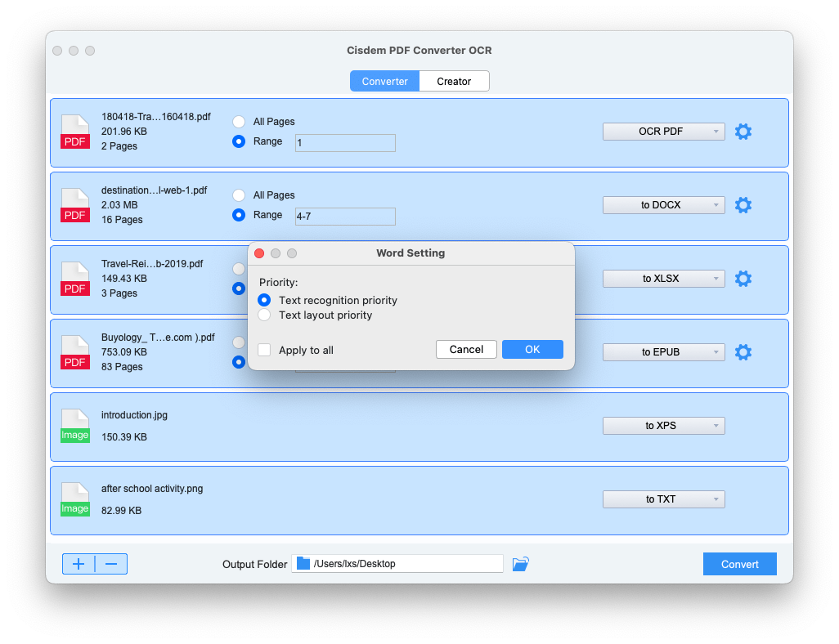Image resolution: width=839 pixels, height=644 pixels.
Task: Enable the Apply to all checkbox
Action: (x=264, y=350)
